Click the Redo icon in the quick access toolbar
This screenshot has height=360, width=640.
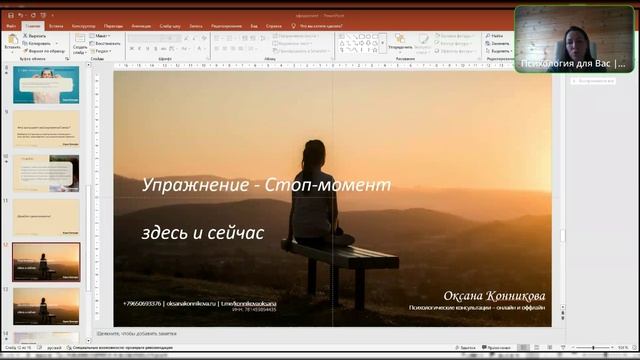pyautogui.click(x=33, y=16)
